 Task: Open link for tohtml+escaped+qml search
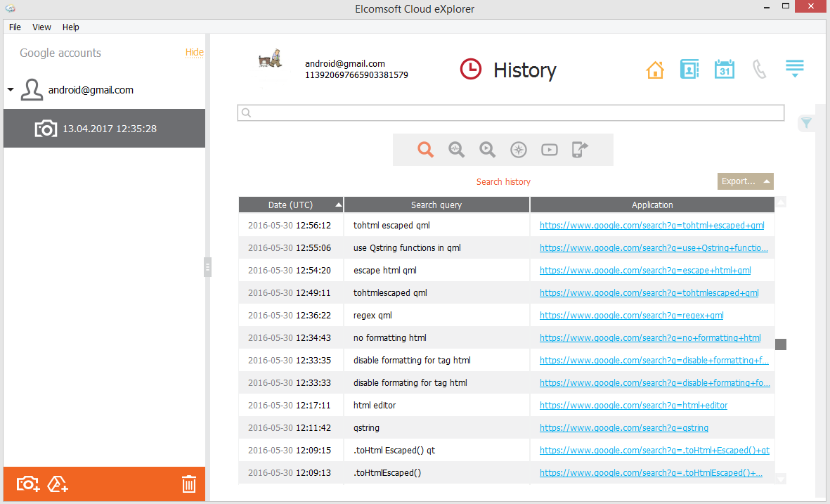[651, 226]
